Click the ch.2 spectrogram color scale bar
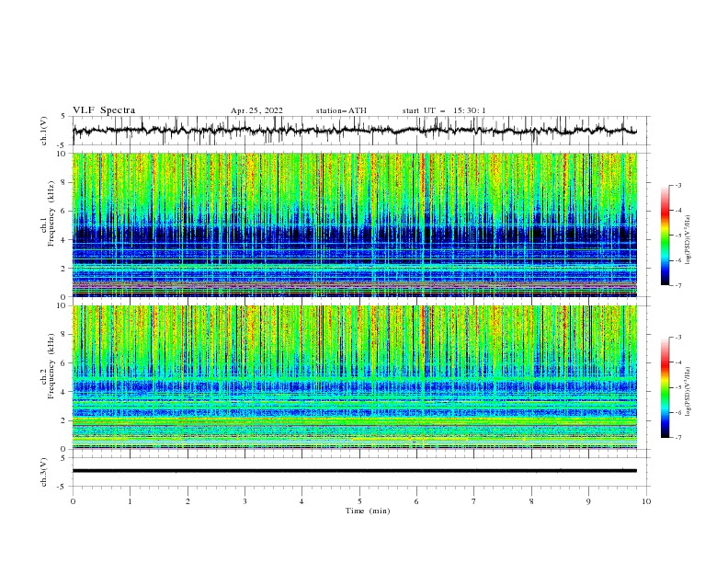 [665, 387]
